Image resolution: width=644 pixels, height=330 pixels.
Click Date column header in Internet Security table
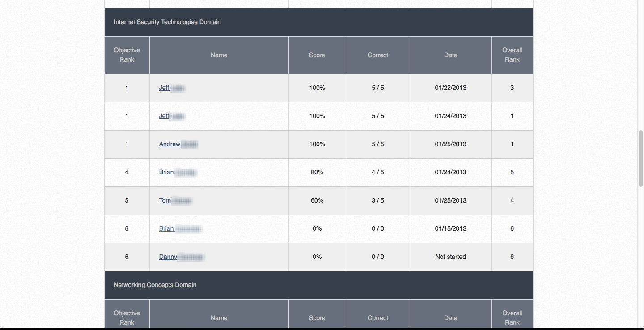point(451,55)
